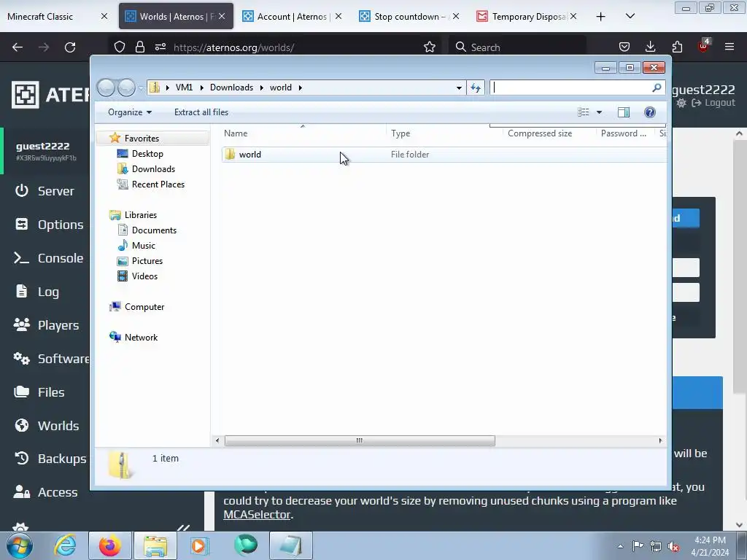Open Music library
Screen dimensions: 747x560
coord(144,245)
